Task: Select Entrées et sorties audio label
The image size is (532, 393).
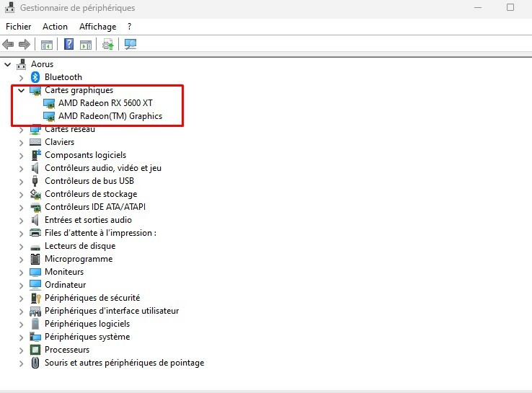Action: click(x=88, y=220)
